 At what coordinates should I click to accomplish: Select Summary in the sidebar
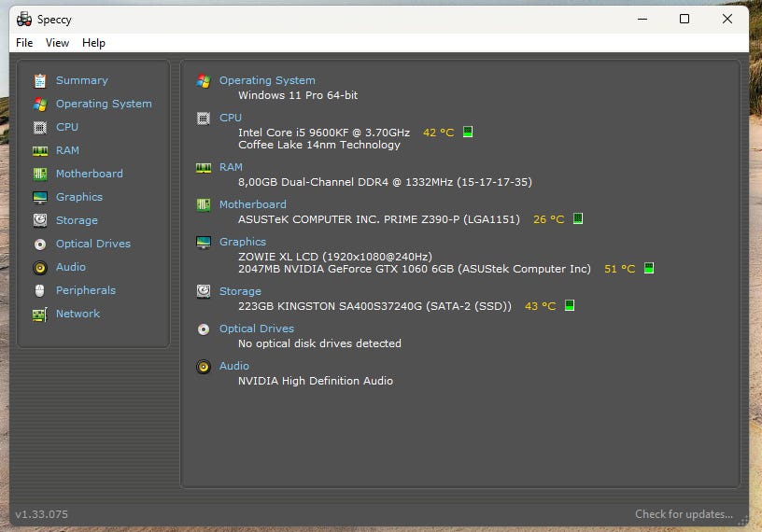81,80
